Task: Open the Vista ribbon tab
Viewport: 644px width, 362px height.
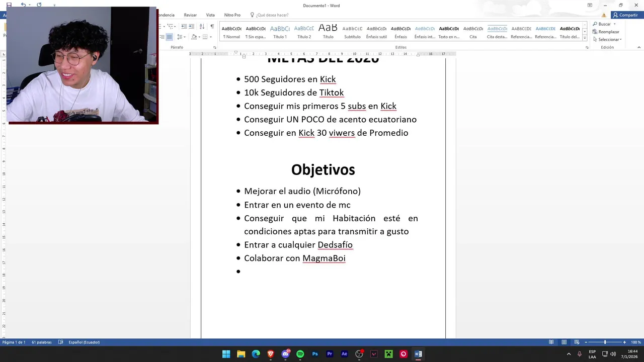Action: coord(210,15)
